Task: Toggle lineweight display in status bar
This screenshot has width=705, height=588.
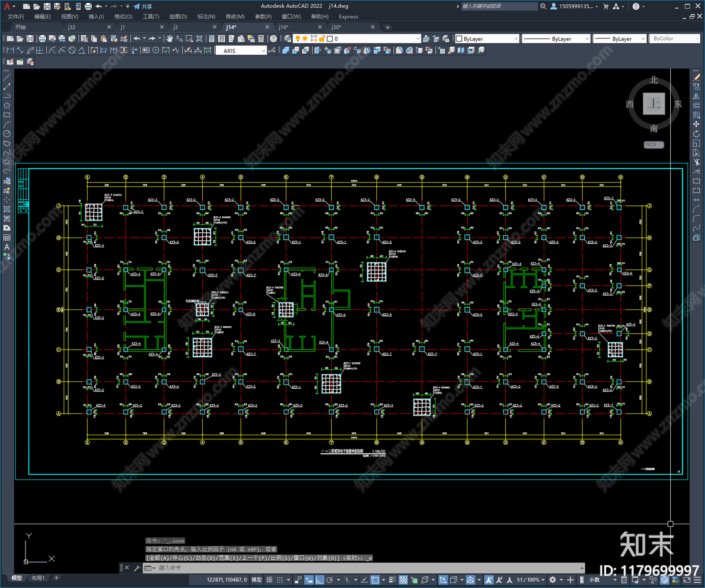Action: coord(393,580)
